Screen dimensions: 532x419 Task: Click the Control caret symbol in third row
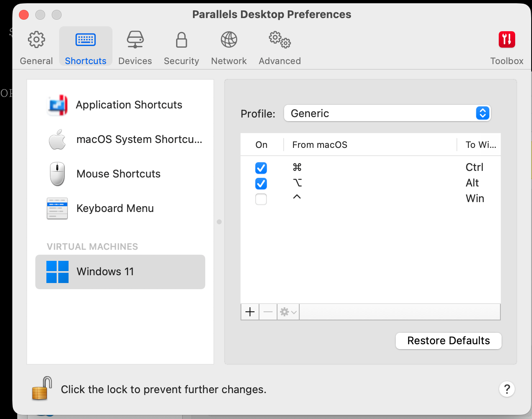coord(297,197)
